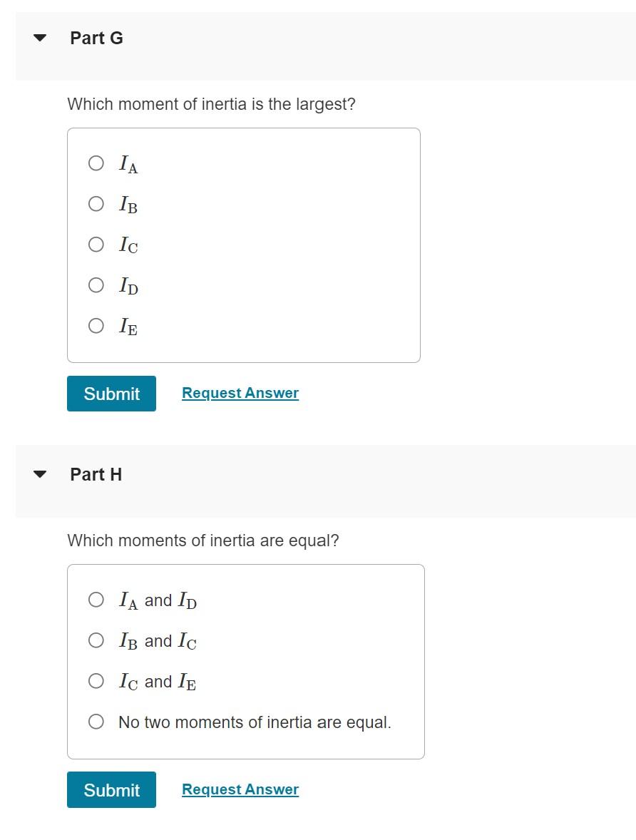Submit the answer for Part G
The height and width of the screenshot is (840, 636).
(111, 393)
